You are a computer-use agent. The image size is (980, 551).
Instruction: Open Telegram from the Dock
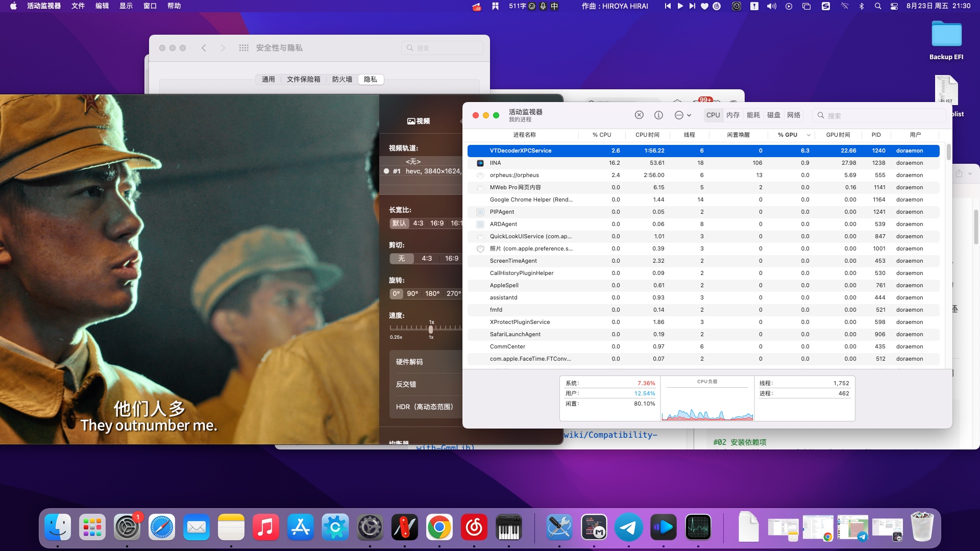coord(628,528)
